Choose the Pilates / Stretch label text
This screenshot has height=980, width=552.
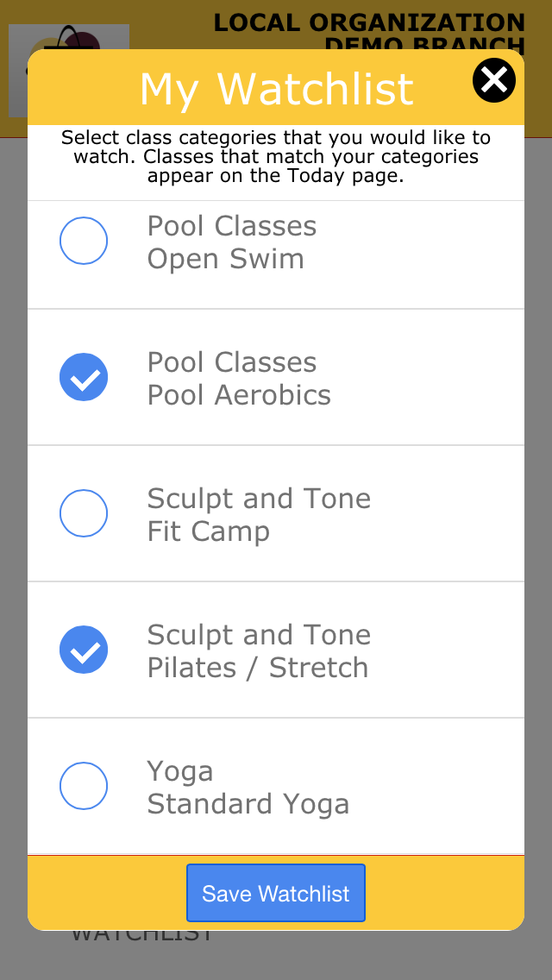258,668
